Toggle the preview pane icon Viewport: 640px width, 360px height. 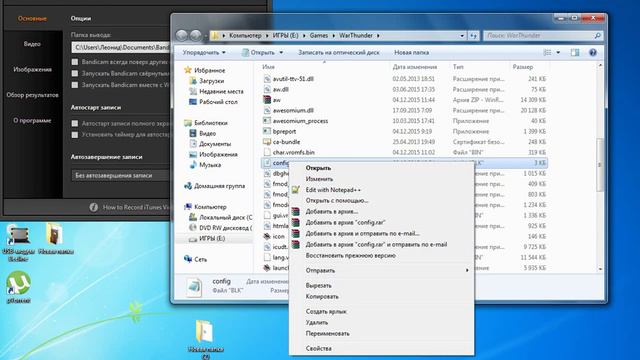[x=575, y=52]
